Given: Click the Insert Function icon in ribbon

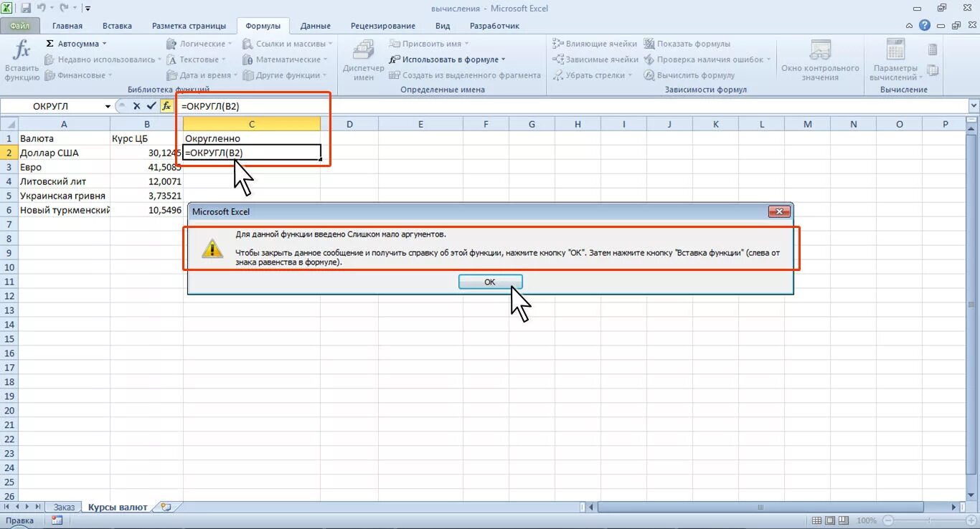Looking at the screenshot, I should 22,61.
